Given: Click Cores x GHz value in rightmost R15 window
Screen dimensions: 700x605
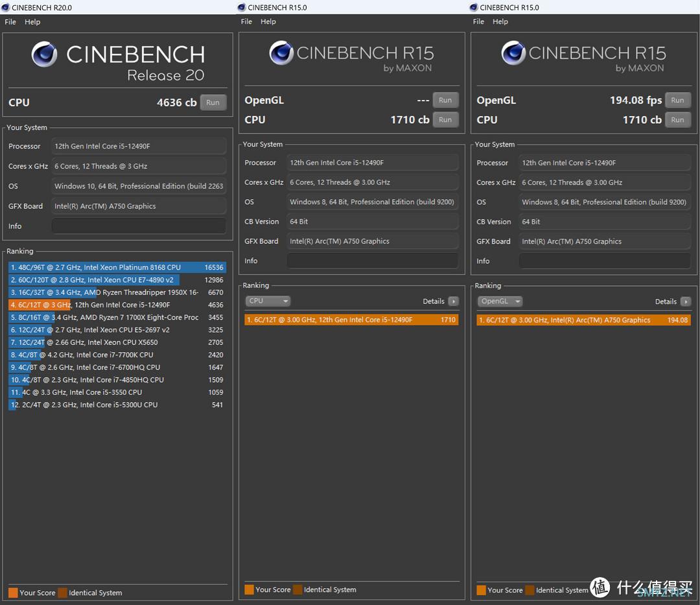Looking at the screenshot, I should tap(605, 182).
